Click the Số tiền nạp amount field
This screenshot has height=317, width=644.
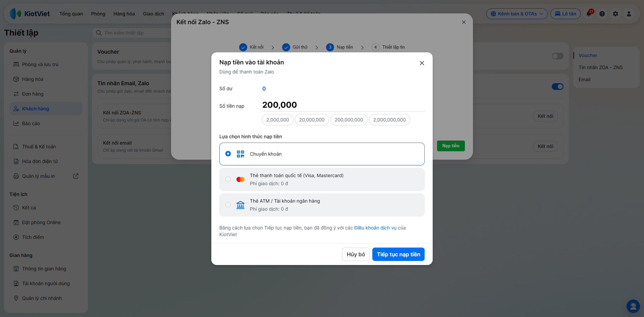click(x=343, y=105)
